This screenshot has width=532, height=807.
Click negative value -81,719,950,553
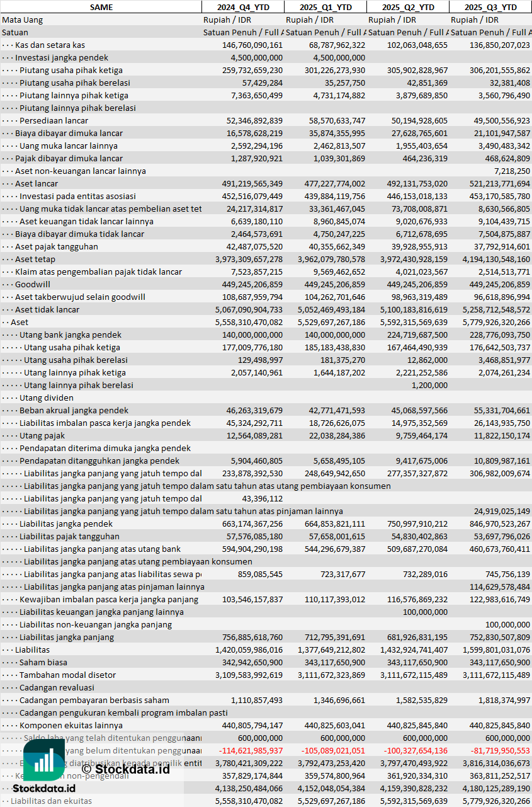tap(501, 750)
